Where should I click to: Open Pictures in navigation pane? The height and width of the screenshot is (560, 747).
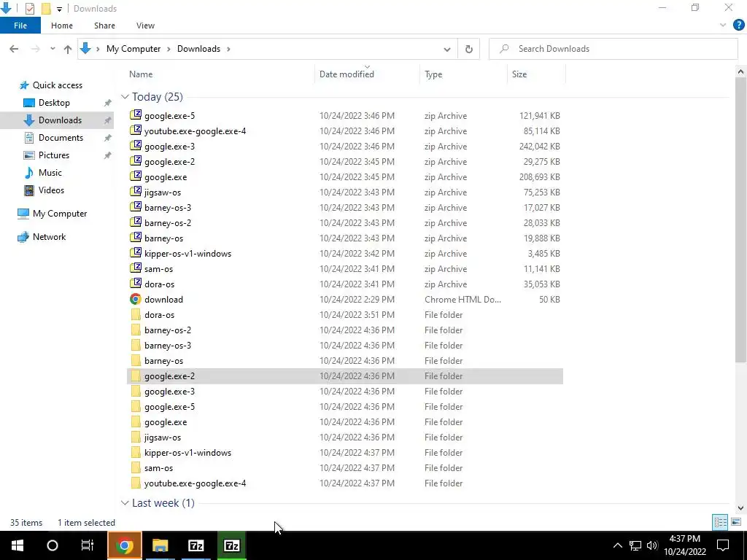[x=54, y=155]
